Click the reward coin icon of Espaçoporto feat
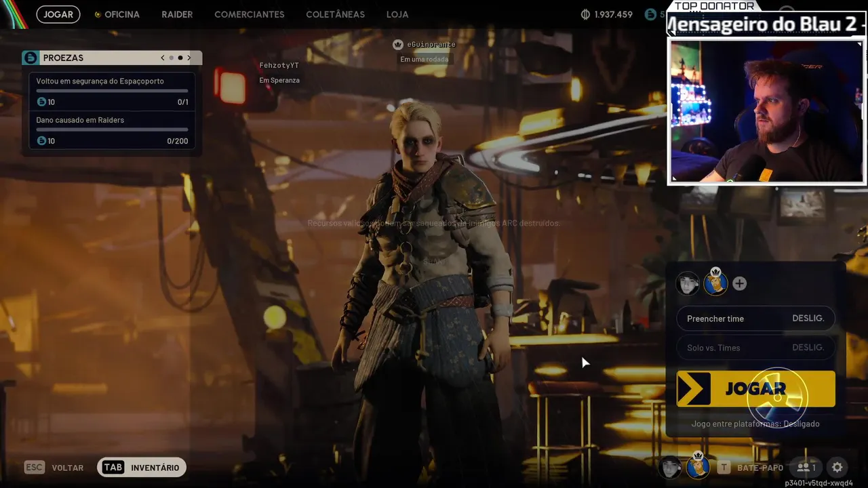Screen dimensions: 868x488 [x=41, y=102]
